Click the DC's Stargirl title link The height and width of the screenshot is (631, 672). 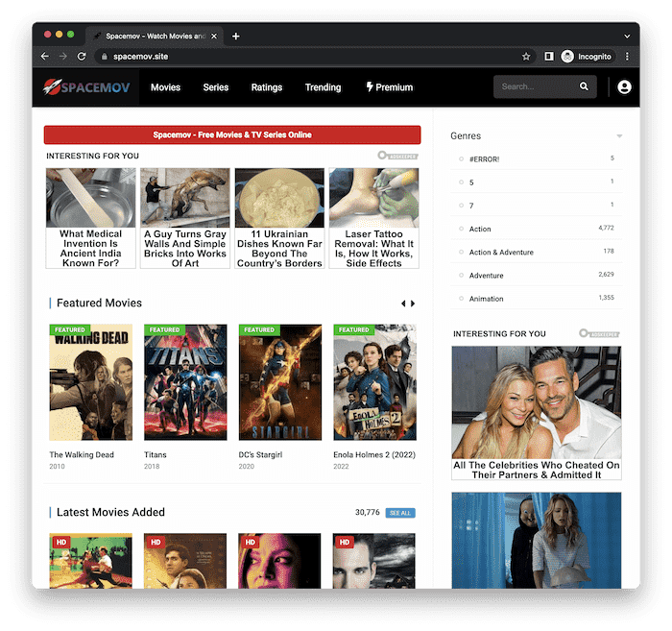[x=260, y=455]
